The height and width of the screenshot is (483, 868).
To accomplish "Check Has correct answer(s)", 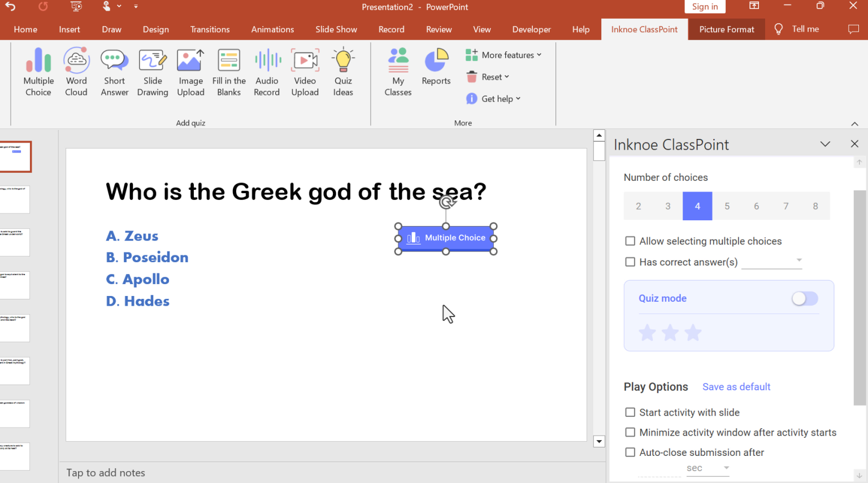I will pos(630,262).
